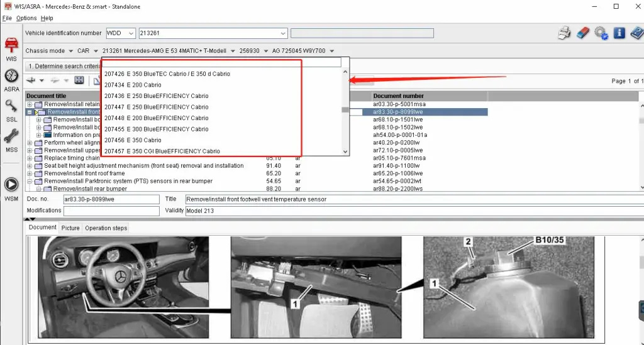Launch the WSM play icon
This screenshot has height=345, width=644.
tap(11, 187)
